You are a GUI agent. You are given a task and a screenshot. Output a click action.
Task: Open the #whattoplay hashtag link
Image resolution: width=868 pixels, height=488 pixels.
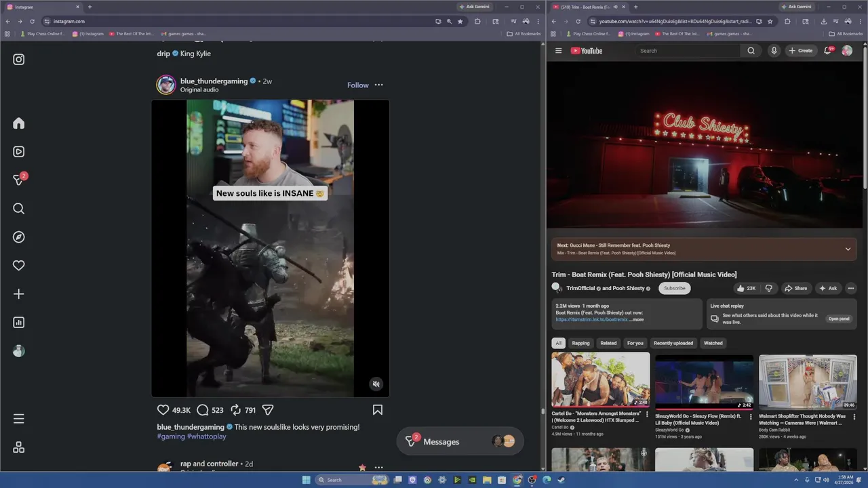[207, 436]
